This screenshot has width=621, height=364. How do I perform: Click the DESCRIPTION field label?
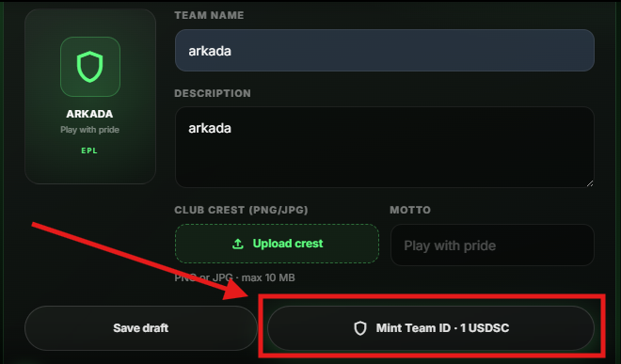[x=213, y=93]
